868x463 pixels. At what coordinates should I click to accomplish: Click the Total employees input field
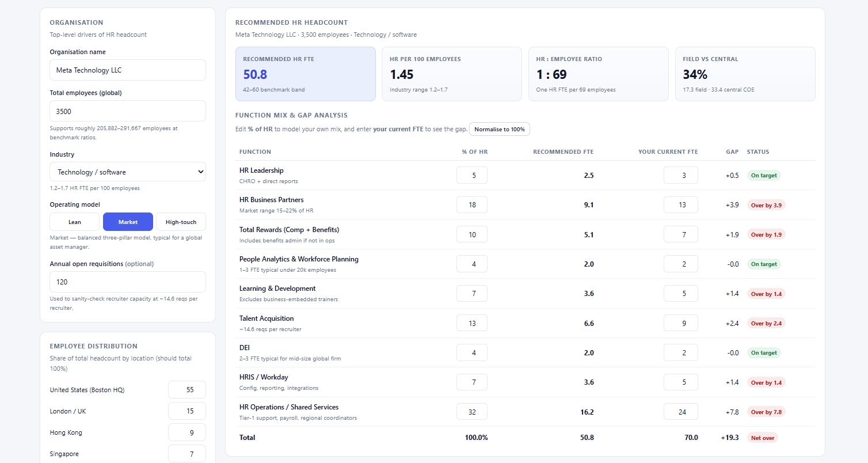coord(128,111)
